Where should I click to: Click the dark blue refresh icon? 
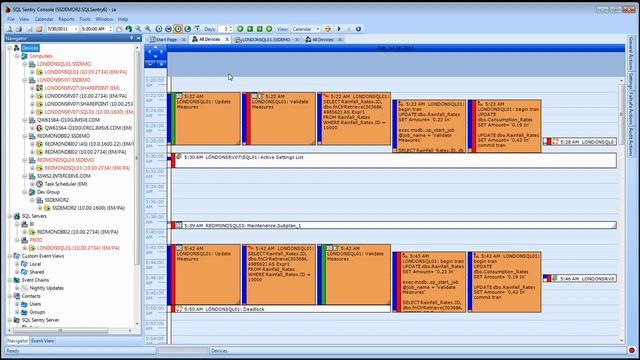[358, 29]
